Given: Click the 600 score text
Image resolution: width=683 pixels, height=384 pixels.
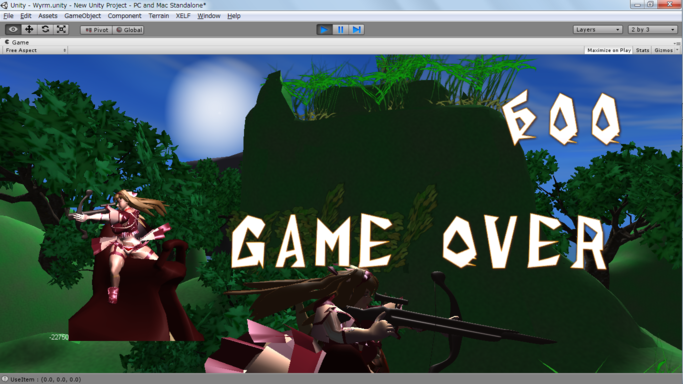Looking at the screenshot, I should [x=562, y=118].
